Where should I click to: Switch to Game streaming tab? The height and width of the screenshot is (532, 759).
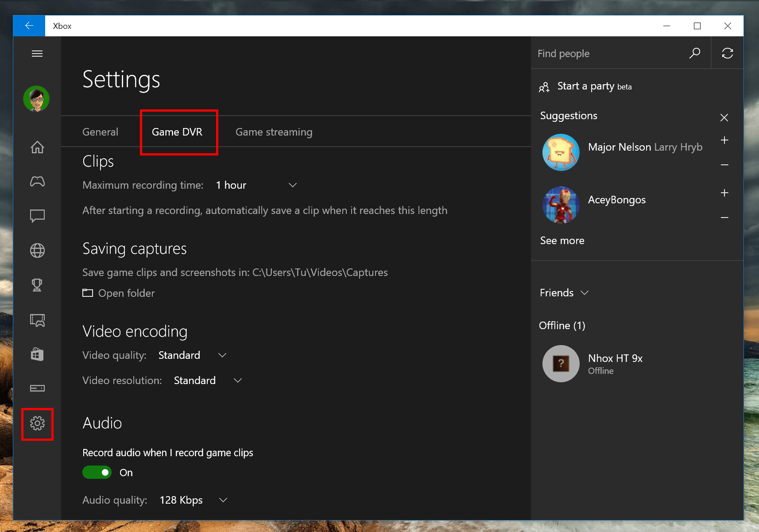274,132
